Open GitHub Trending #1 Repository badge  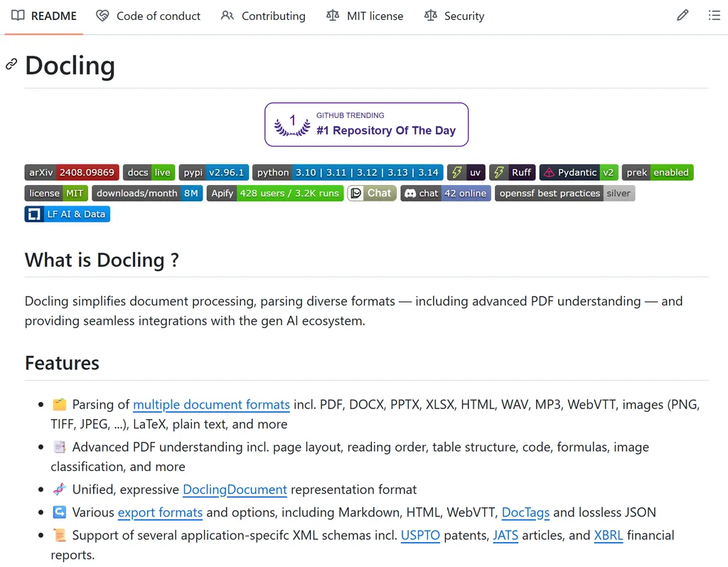pyautogui.click(x=366, y=124)
